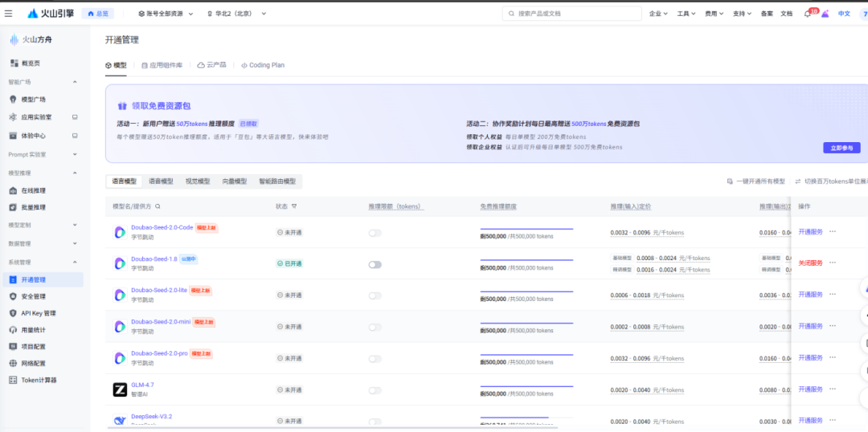Click the filter icon beside 状态

(294, 206)
